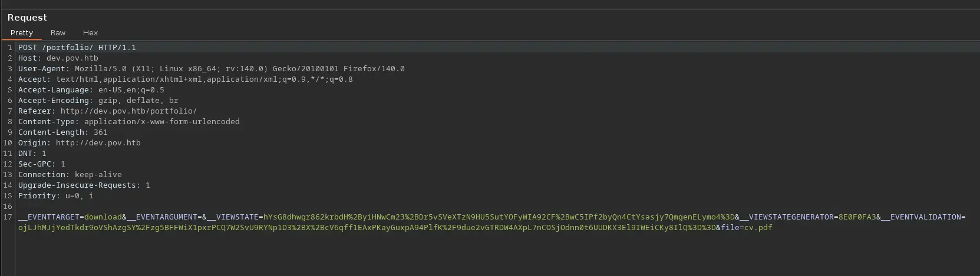Image resolution: width=980 pixels, height=276 pixels.
Task: Click line number 17 in the gutter
Action: click(8, 217)
